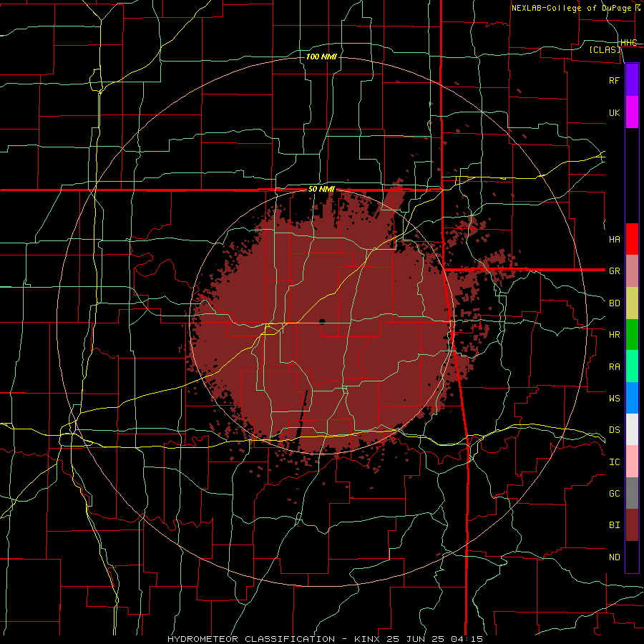
Task: Click the radar site center dot
Action: pyautogui.click(x=322, y=321)
